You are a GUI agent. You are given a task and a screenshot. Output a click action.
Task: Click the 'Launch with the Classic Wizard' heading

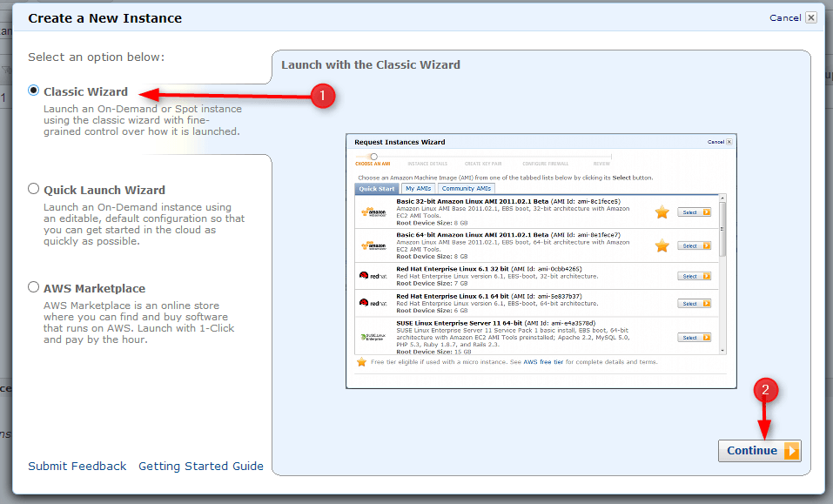[x=370, y=64]
